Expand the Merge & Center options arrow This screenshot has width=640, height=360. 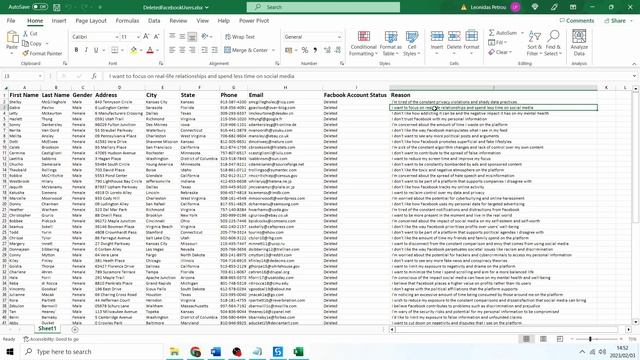tap(273, 50)
